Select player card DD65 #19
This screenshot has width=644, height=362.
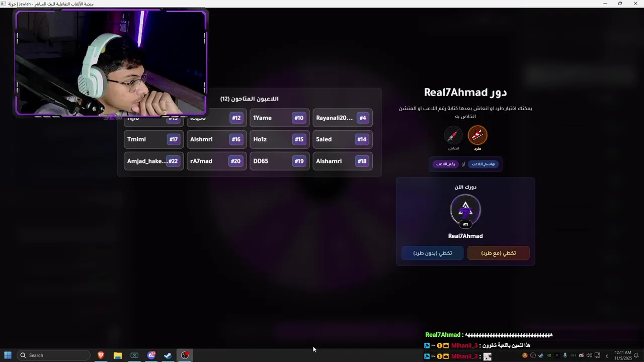280,161
